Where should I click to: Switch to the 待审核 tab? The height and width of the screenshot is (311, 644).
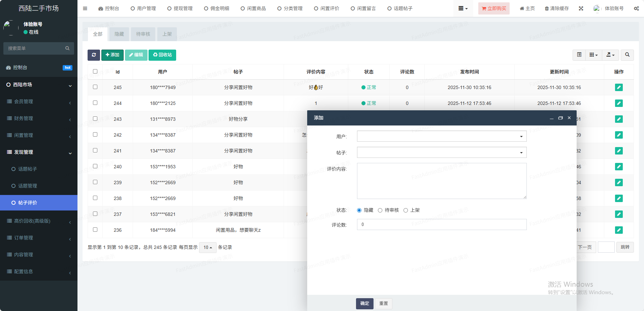pyautogui.click(x=143, y=34)
